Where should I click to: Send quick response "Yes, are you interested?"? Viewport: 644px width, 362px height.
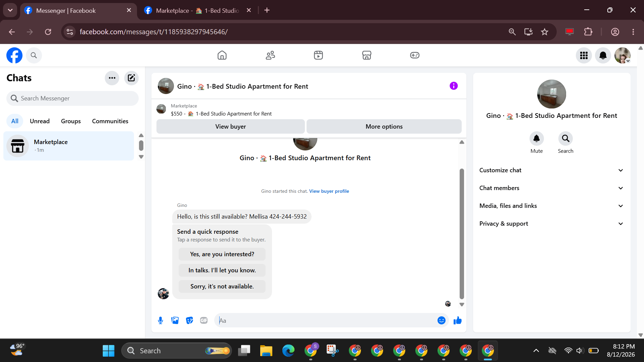click(222, 254)
